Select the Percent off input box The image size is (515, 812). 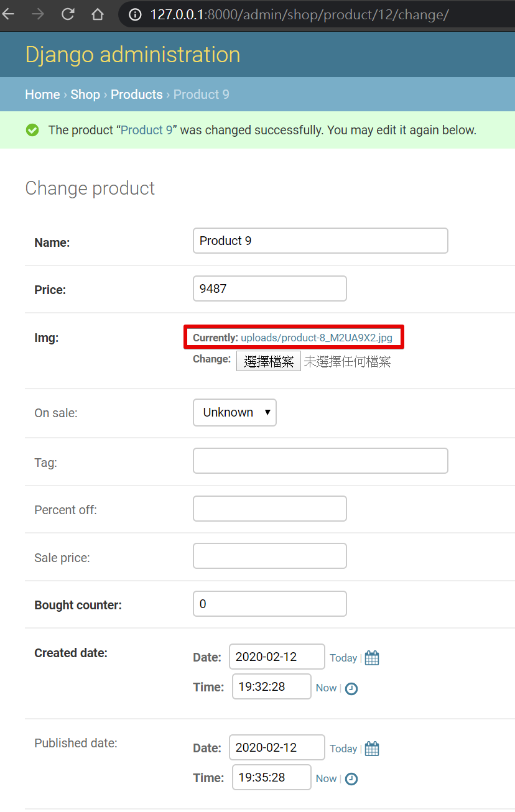tap(270, 509)
